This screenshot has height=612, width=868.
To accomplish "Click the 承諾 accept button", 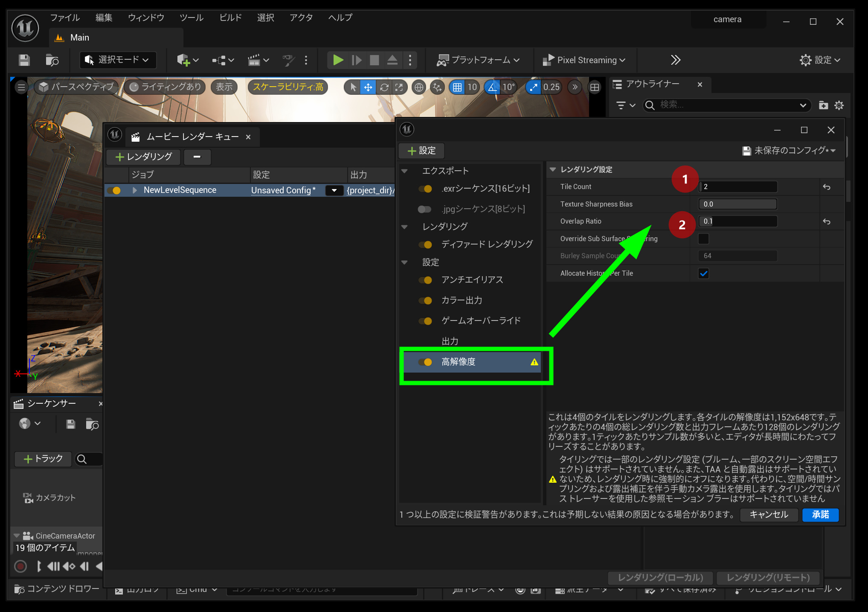I will (820, 515).
